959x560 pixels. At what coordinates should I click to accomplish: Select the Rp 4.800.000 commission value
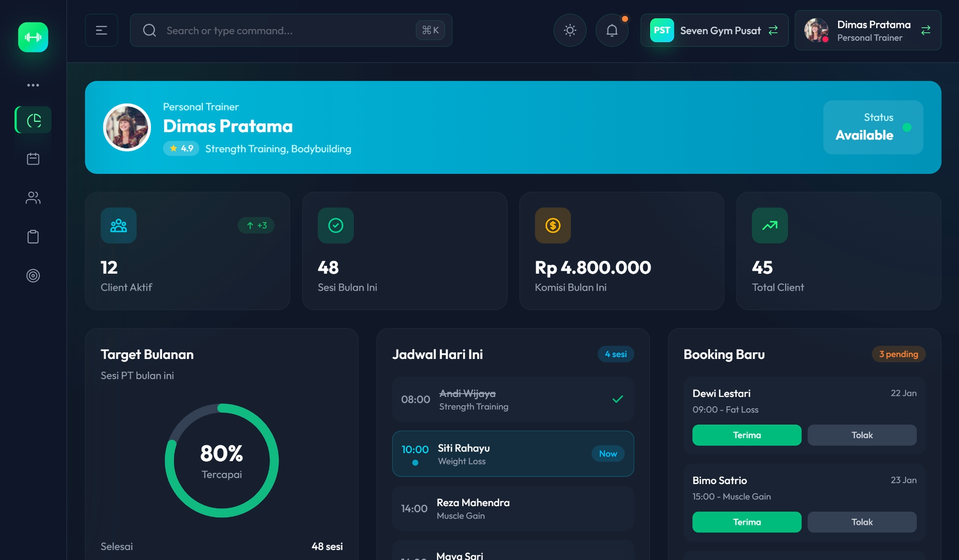(593, 268)
